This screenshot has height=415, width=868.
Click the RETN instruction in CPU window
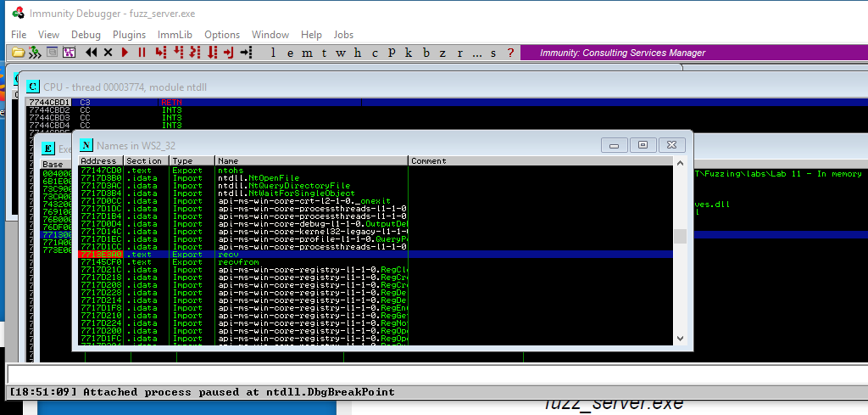pos(171,103)
